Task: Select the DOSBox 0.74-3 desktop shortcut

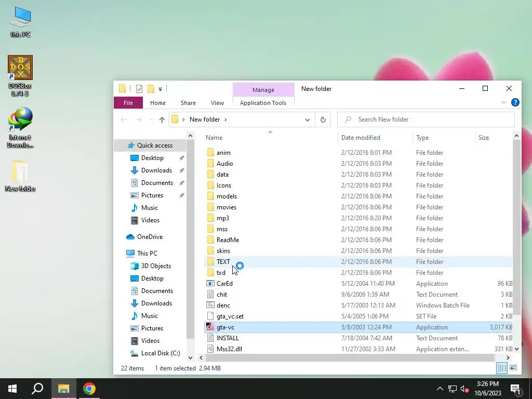Action: click(20, 75)
